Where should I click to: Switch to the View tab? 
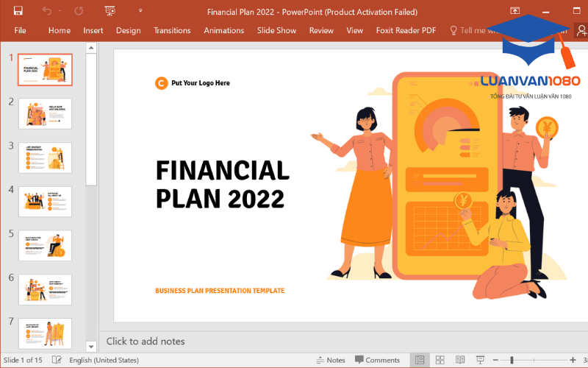354,30
